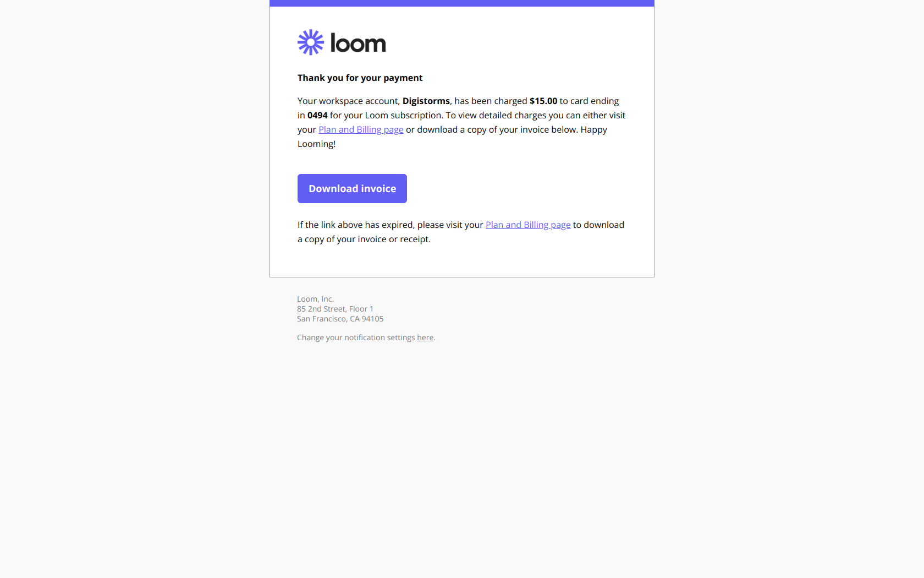Select the 85 2nd Street address line

point(335,309)
